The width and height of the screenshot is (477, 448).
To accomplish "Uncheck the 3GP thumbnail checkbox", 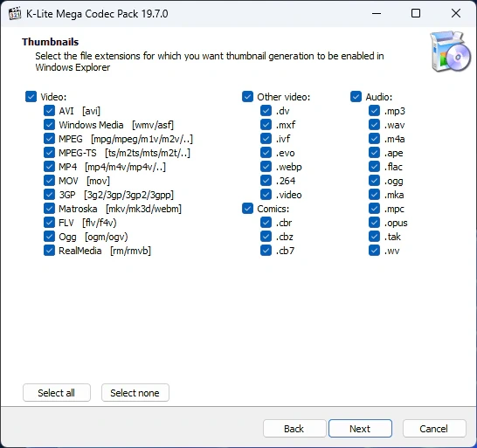I will coord(49,195).
